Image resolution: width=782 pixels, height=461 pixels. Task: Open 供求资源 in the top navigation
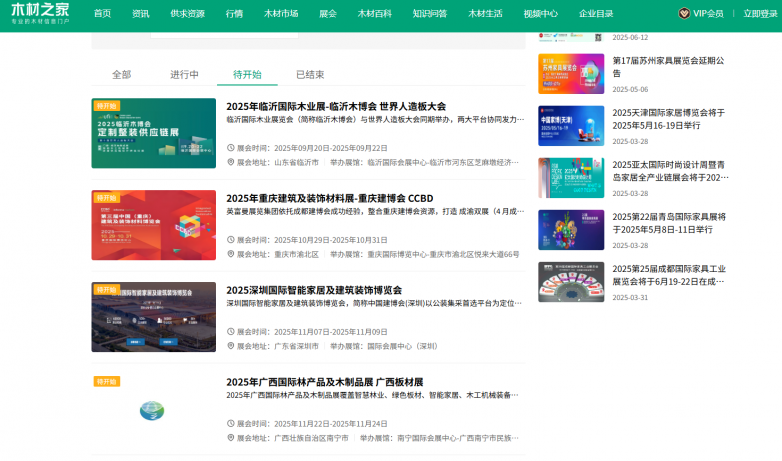click(187, 14)
